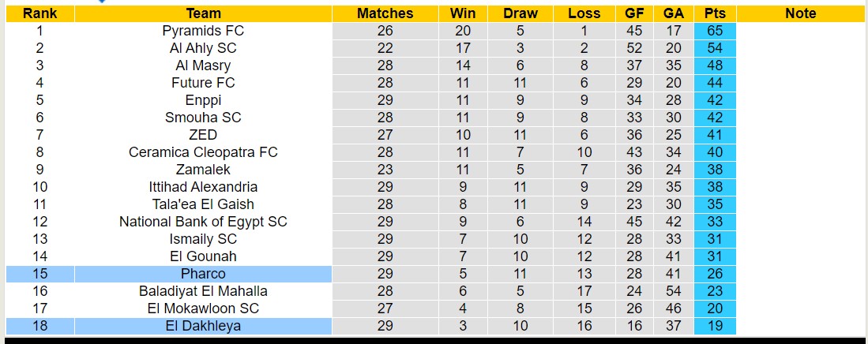Click the GF column header
The height and width of the screenshot is (344, 868).
(634, 13)
